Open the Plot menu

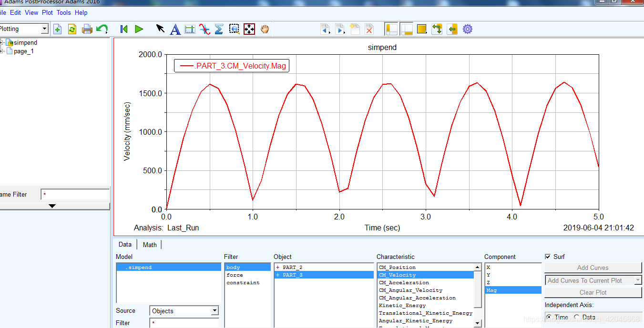click(x=47, y=13)
